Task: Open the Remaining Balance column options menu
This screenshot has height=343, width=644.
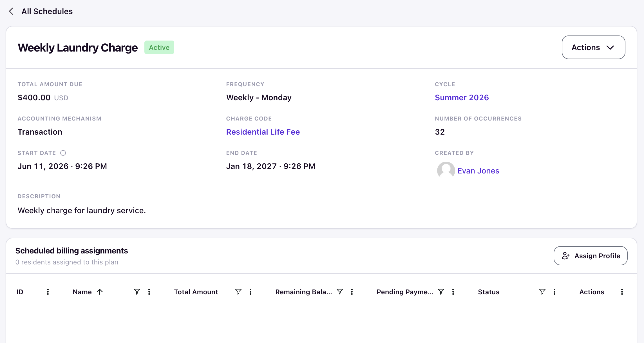Action: tap(352, 292)
